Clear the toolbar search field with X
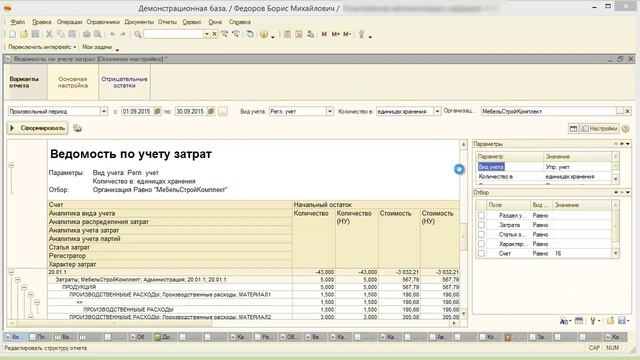Image resolution: width=640 pixels, height=360 pixels. (214, 34)
